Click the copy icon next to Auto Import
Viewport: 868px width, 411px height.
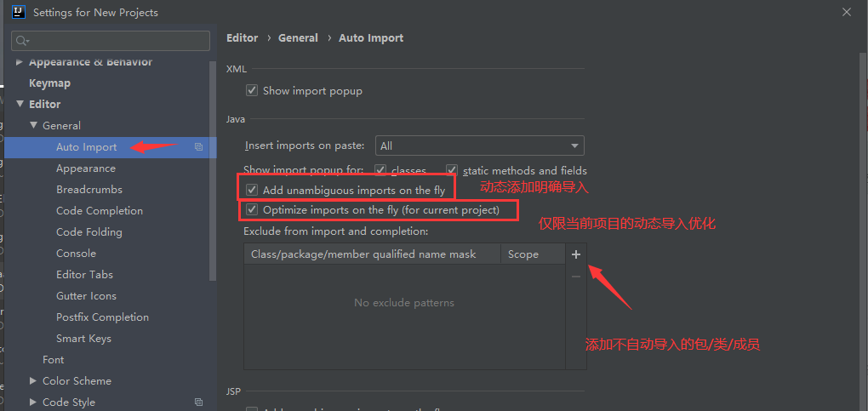199,146
